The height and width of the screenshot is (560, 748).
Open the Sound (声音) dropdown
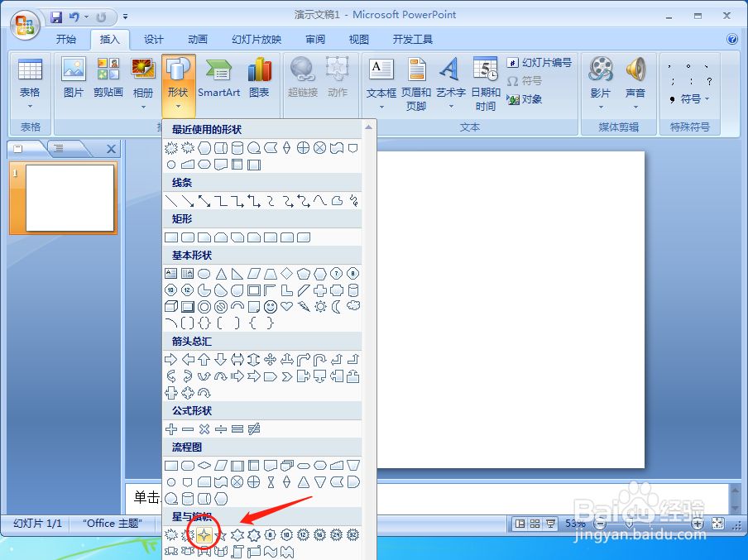635,107
